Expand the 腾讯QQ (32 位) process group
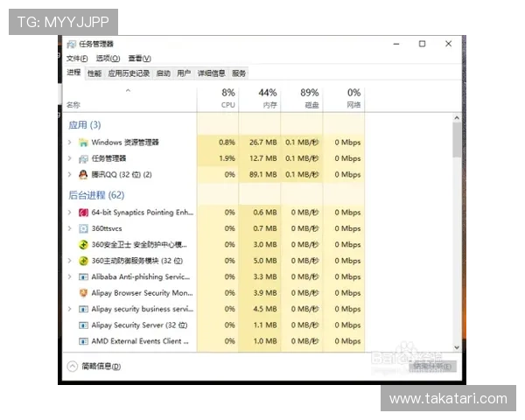 (70, 174)
